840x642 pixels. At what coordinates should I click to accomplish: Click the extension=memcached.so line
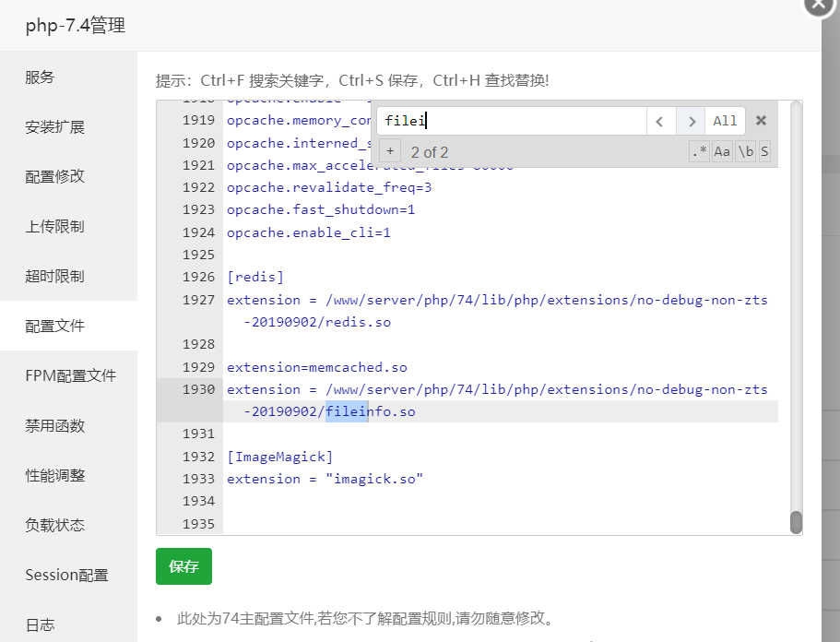[316, 367]
